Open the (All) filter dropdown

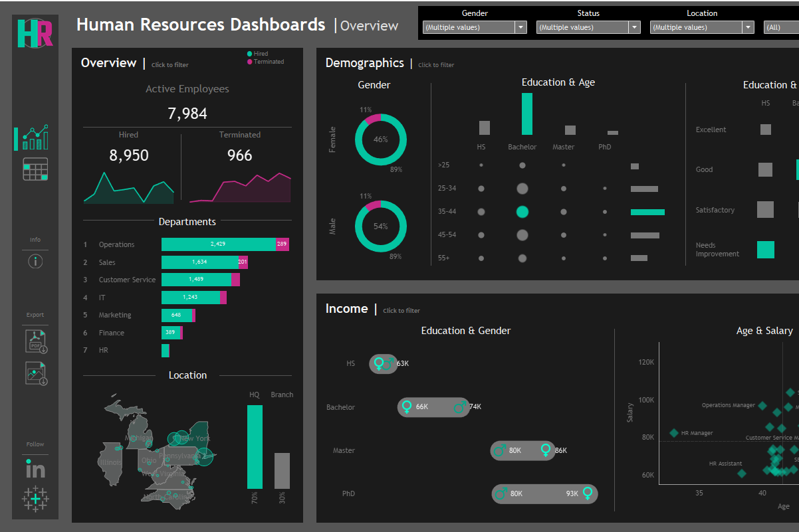tap(781, 27)
